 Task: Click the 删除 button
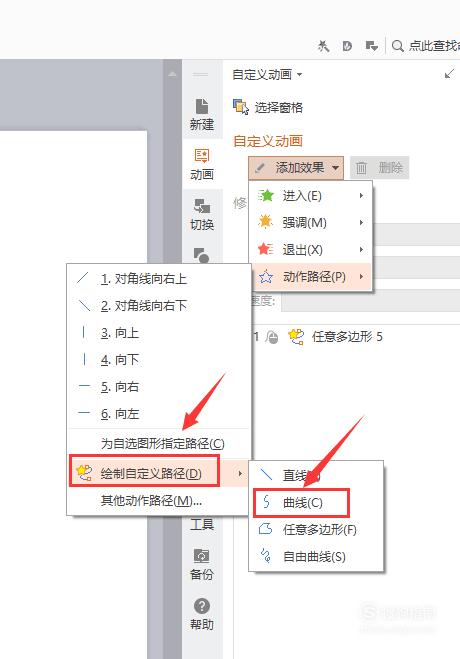[379, 168]
